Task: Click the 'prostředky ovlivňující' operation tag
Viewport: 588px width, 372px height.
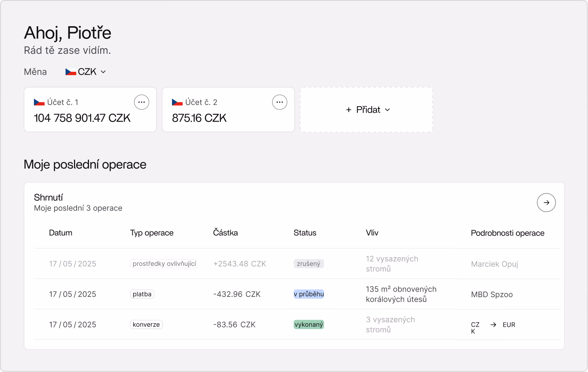Action: (x=164, y=264)
